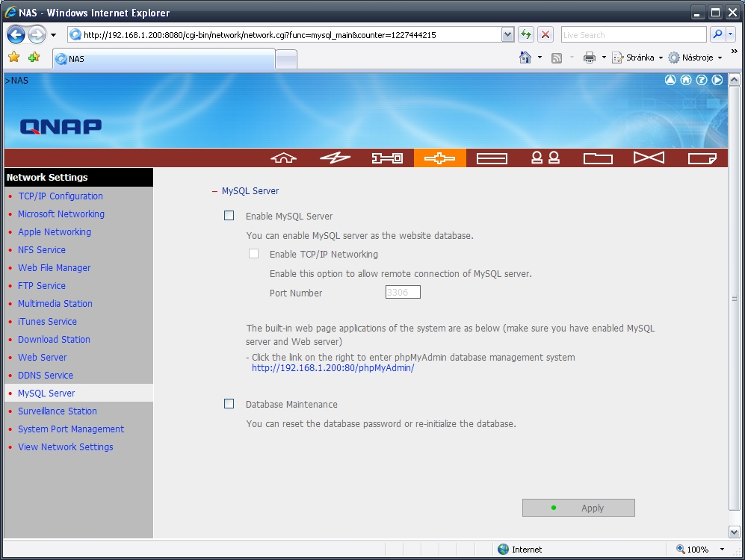Open FTP Service in sidebar
The image size is (745, 560).
pos(42,286)
